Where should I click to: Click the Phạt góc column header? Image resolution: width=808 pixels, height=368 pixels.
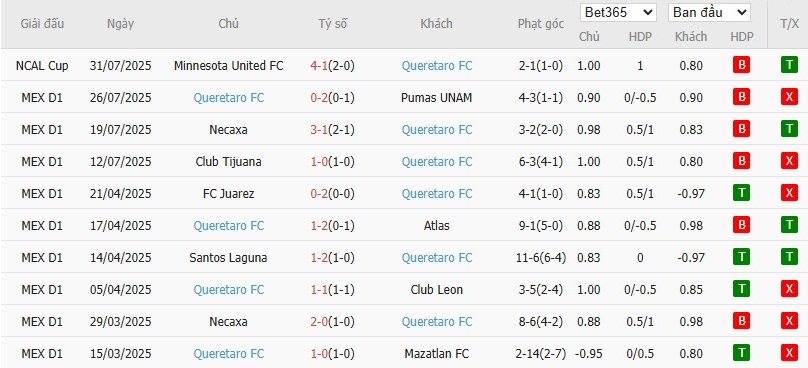(541, 24)
